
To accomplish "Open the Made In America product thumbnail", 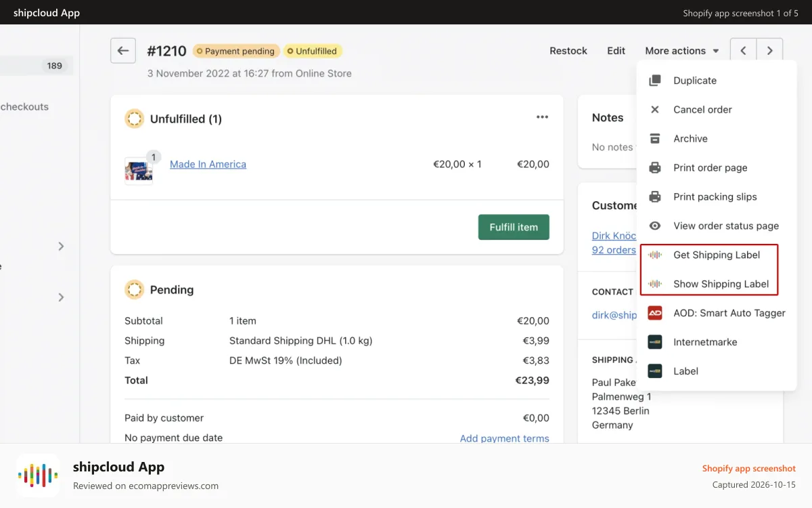I will coord(139,170).
